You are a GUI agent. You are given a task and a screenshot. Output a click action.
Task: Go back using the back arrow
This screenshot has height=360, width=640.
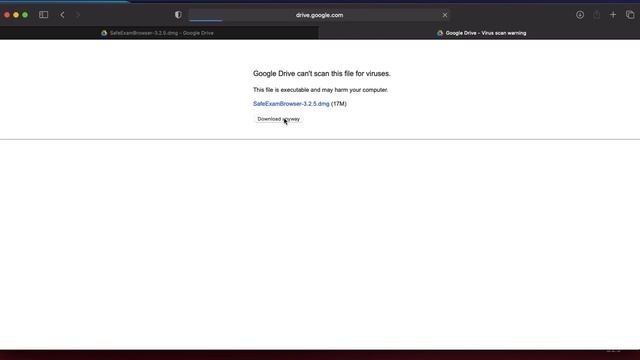62,15
